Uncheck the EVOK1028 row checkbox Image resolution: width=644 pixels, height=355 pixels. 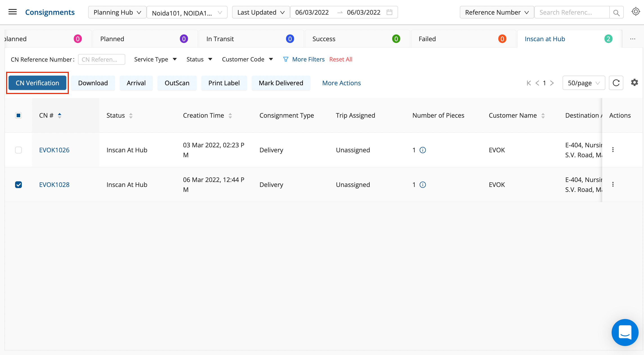[x=18, y=185]
